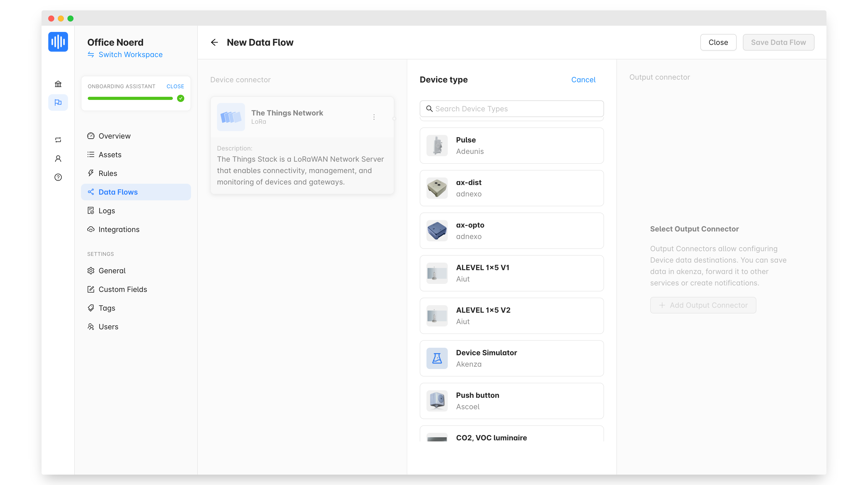Go to Users settings
Image resolution: width=868 pixels, height=485 pixels.
pyautogui.click(x=136, y=327)
